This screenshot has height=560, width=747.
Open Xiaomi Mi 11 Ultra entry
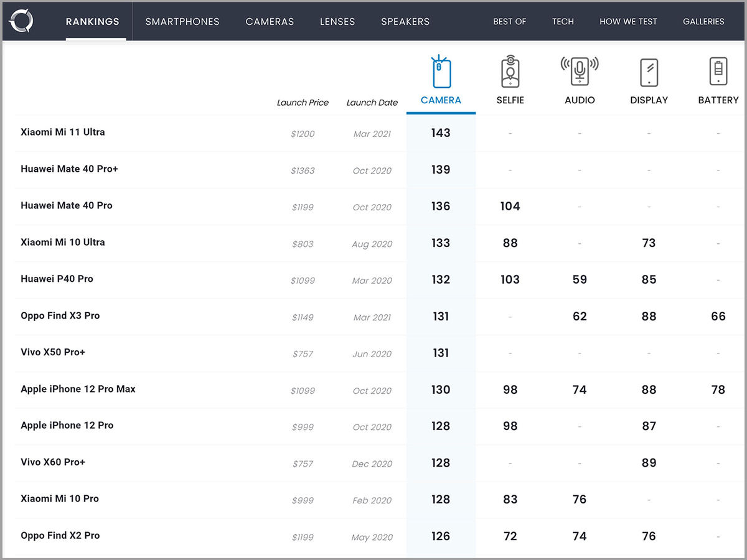pos(63,132)
